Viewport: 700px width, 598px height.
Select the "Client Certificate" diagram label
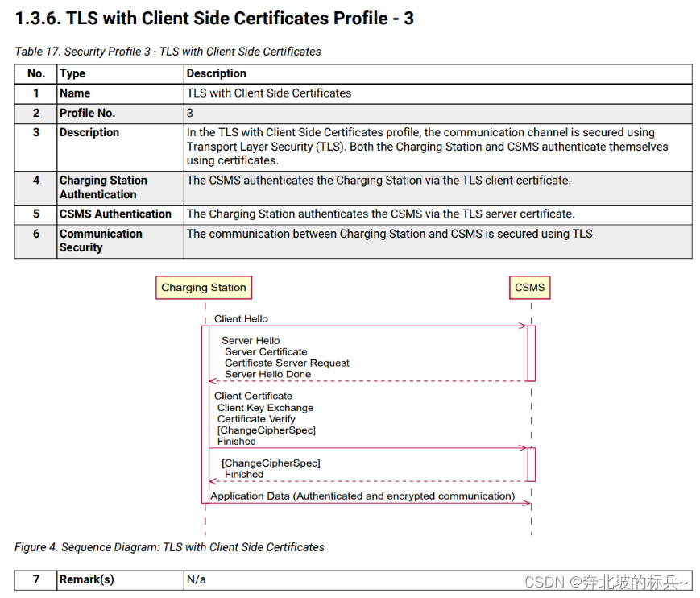(253, 397)
